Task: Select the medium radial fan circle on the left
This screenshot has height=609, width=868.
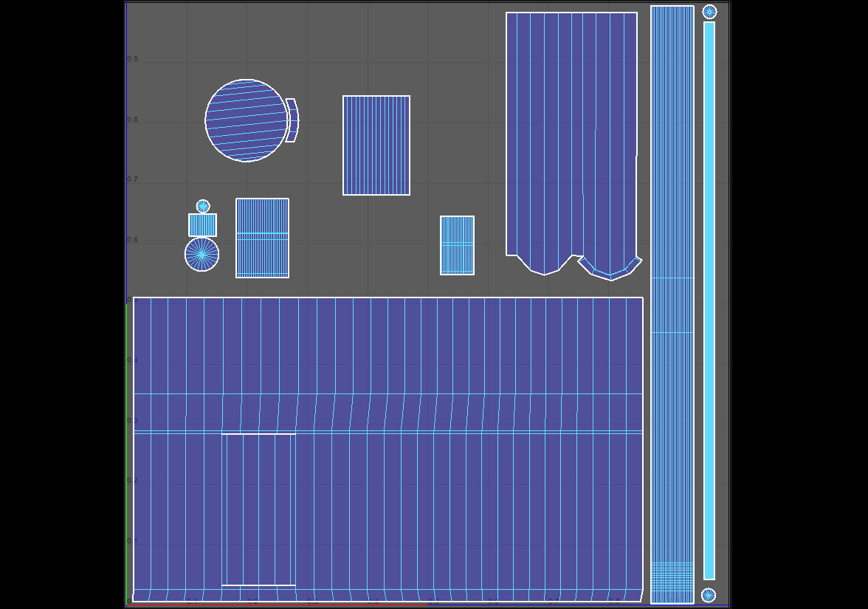Action: tap(201, 255)
